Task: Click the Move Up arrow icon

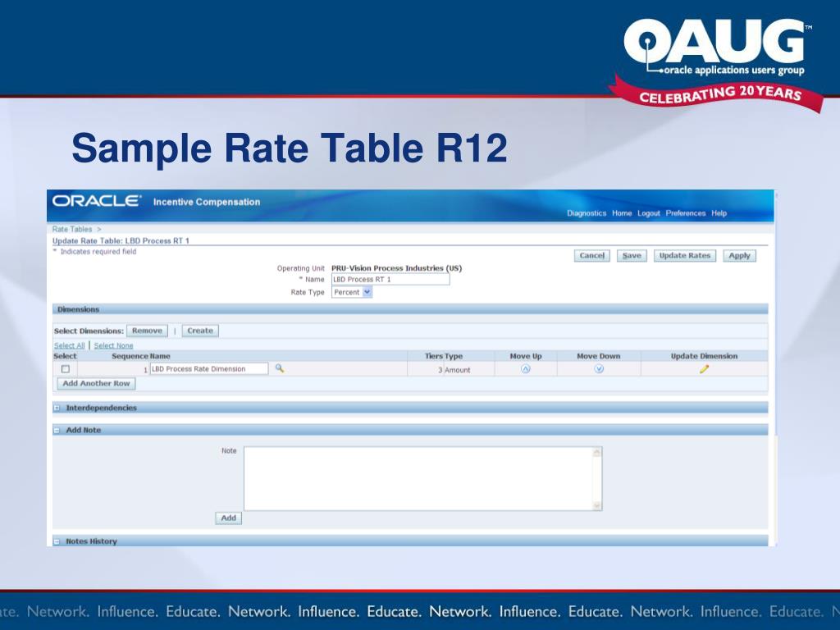Action: [x=526, y=369]
